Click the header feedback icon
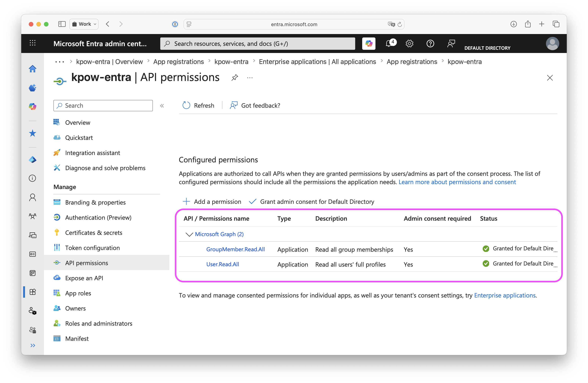The width and height of the screenshot is (588, 383). (x=451, y=44)
